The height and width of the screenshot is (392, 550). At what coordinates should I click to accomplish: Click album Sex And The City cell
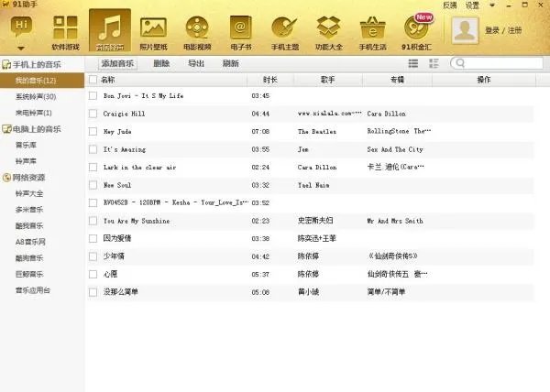395,149
